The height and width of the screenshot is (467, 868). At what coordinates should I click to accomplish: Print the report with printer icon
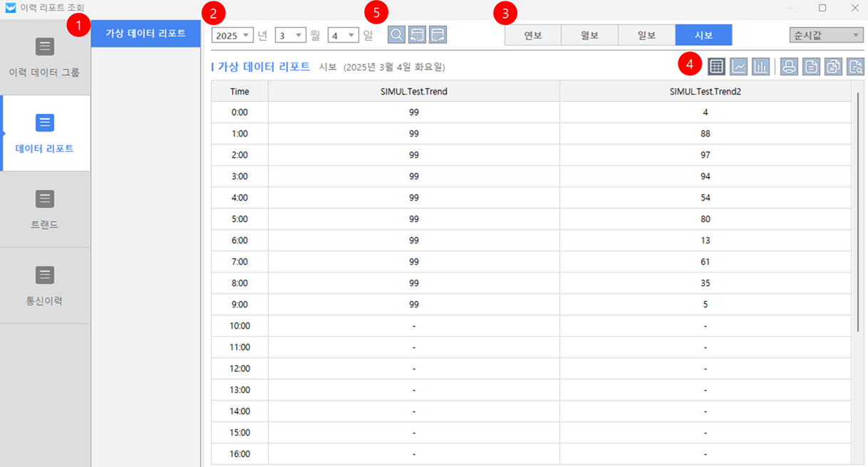coord(788,67)
